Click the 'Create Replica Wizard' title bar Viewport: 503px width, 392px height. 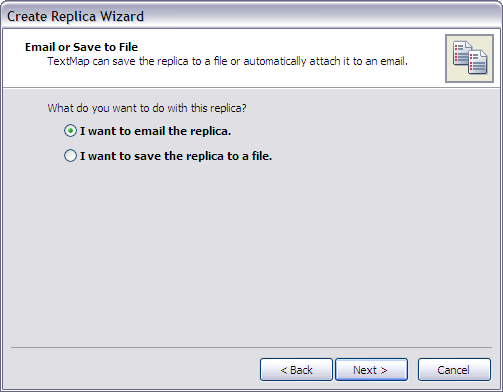(251, 16)
